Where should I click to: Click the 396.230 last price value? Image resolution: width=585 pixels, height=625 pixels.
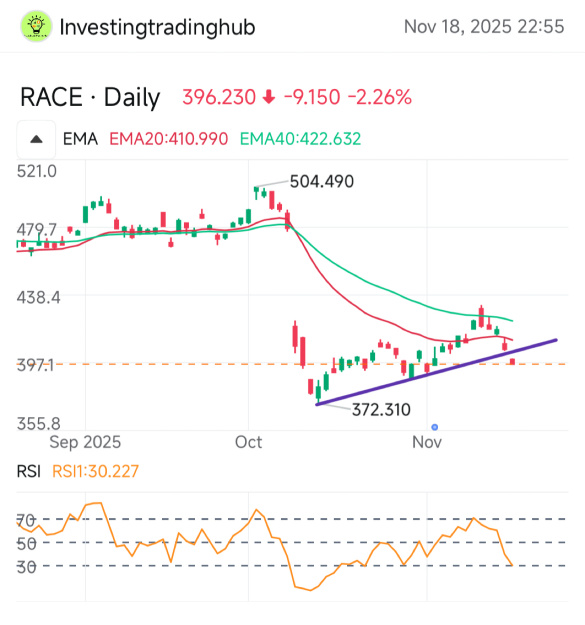click(x=219, y=97)
